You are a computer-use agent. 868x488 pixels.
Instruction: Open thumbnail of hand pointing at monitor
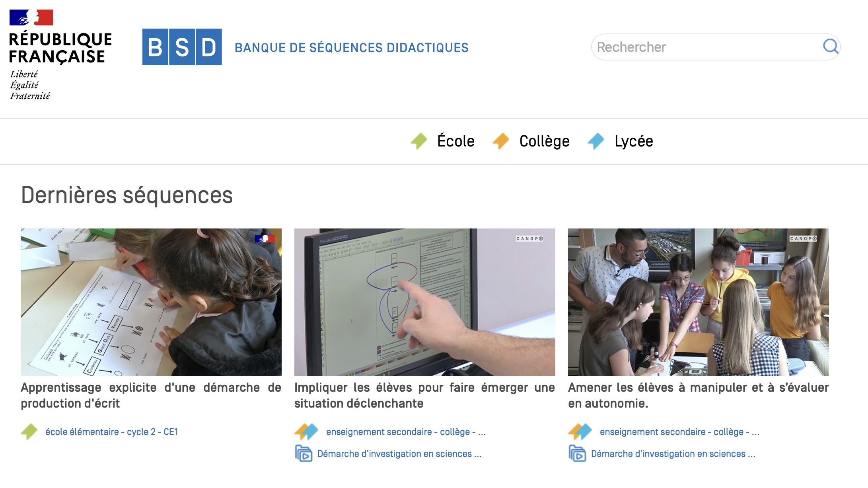(x=424, y=302)
